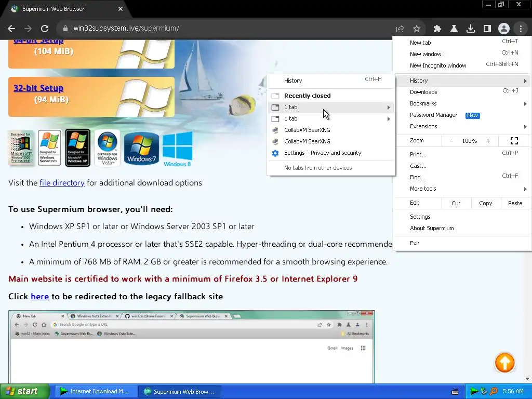Switch to Internet Download Manager taskbar item
This screenshot has height=399, width=532.
[x=96, y=392]
